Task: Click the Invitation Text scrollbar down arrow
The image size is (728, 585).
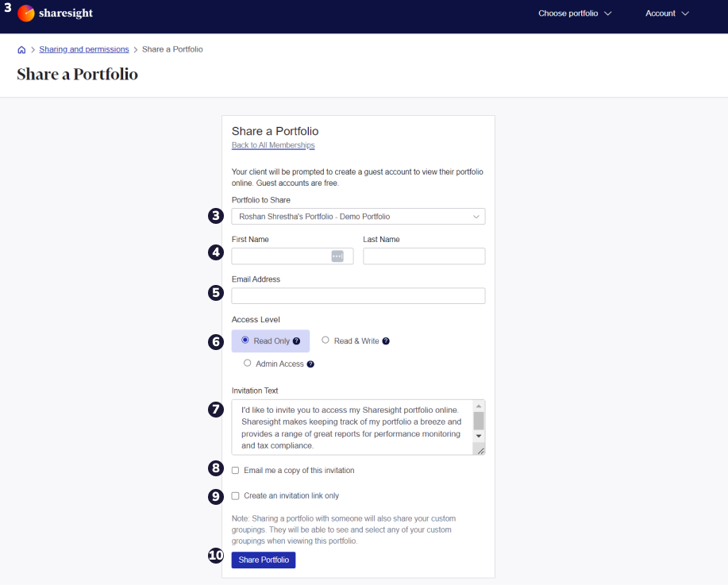Action: tap(479, 434)
